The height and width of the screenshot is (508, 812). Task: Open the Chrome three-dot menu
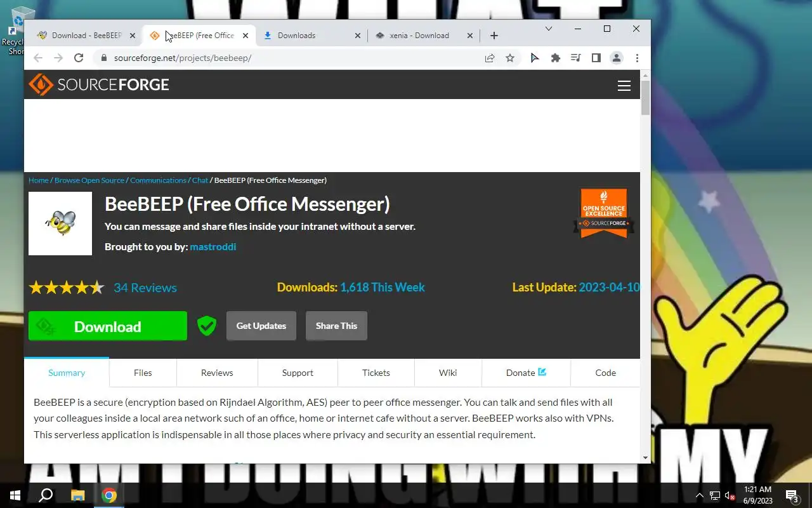coord(637,58)
